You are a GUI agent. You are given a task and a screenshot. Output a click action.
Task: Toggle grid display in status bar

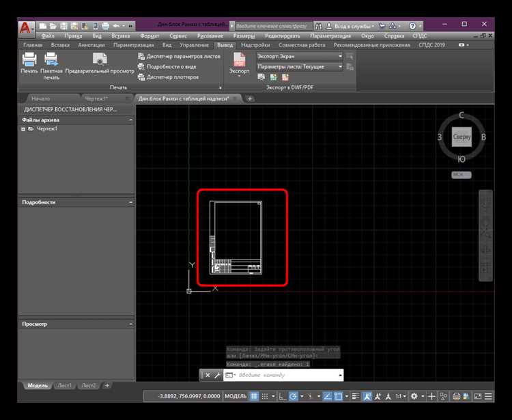(x=254, y=397)
